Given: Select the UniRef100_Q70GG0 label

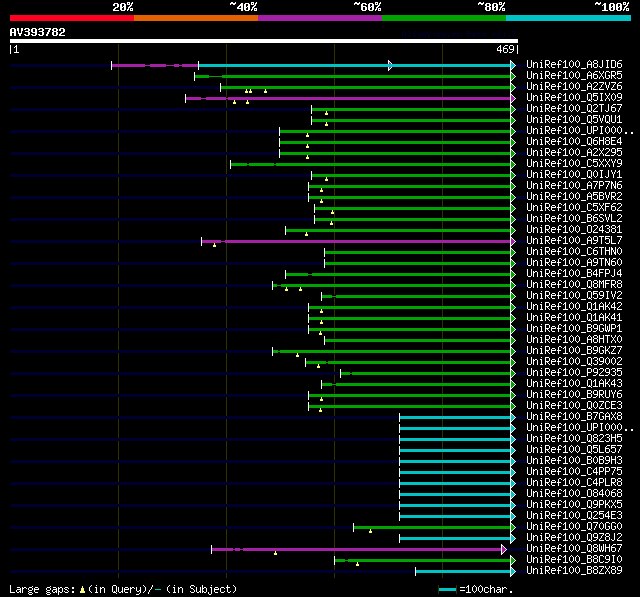Looking at the screenshot, I should pyautogui.click(x=574, y=527).
